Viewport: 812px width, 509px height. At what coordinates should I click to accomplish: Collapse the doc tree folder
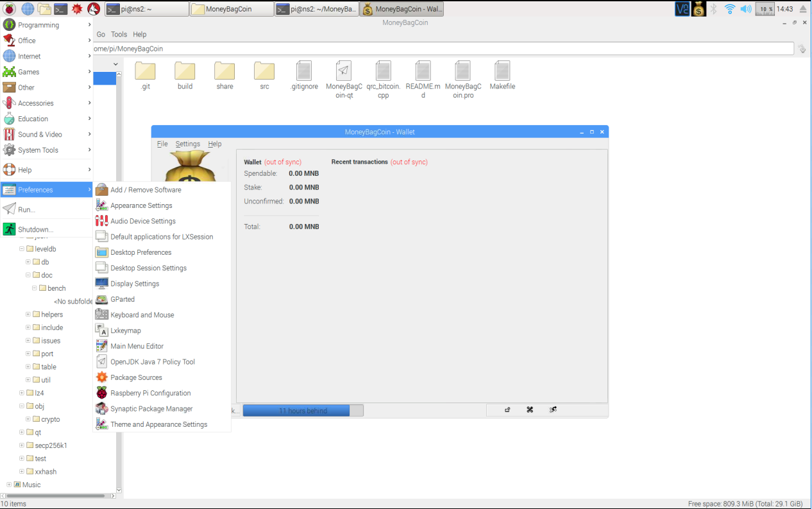pyautogui.click(x=28, y=275)
